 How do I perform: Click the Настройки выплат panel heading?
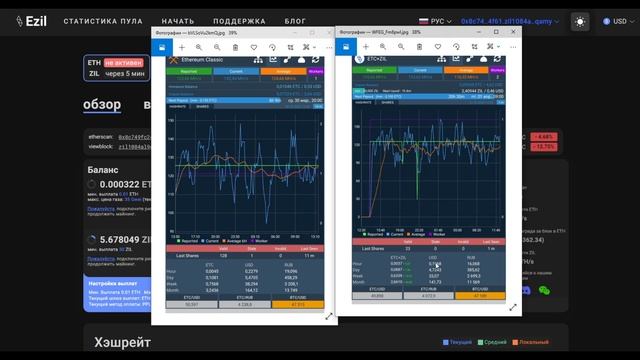(x=113, y=283)
